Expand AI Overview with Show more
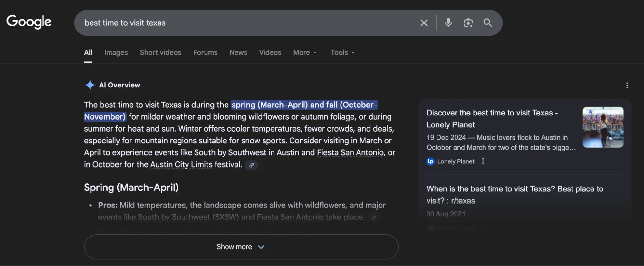Screen dimensions: 644x266 241,247
